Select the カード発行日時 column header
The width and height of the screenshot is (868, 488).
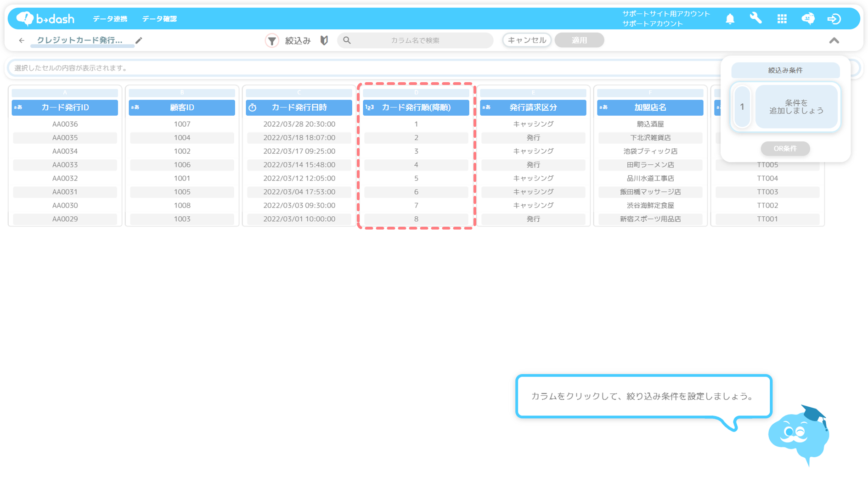[x=299, y=107]
